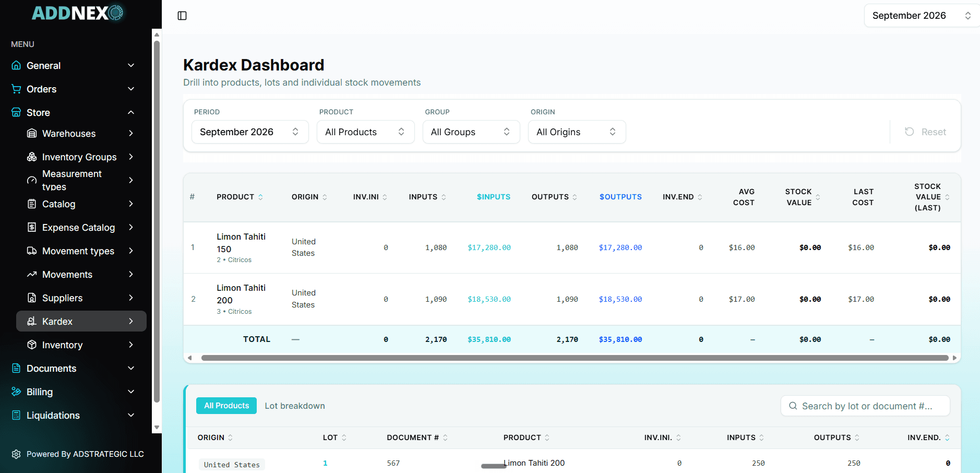Collapse the Store menu chevron

[131, 112]
